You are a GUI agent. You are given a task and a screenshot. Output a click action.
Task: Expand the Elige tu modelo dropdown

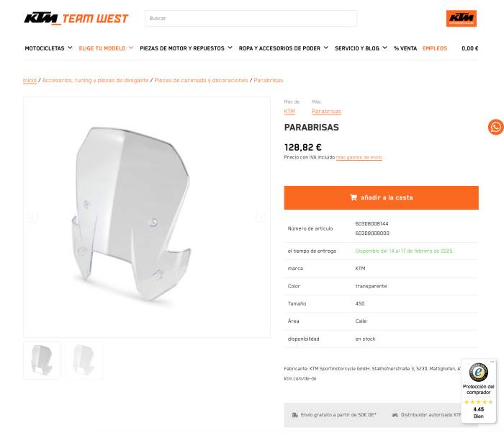click(x=106, y=48)
